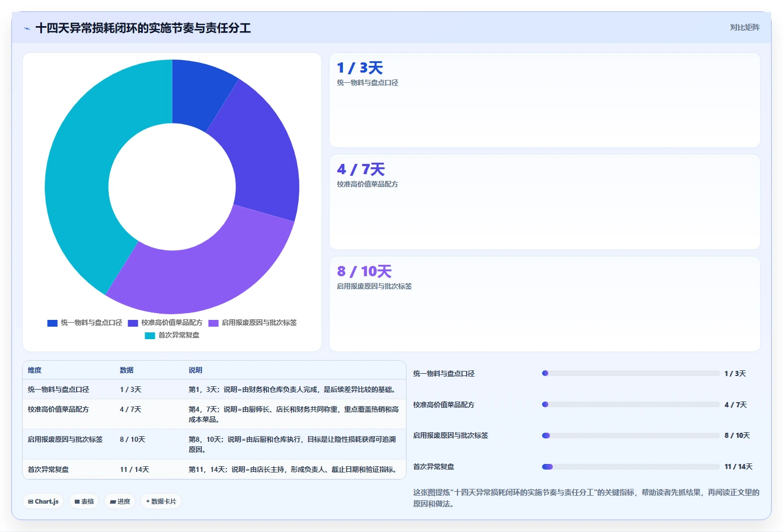Click progress value 11 / 14天

(738, 467)
